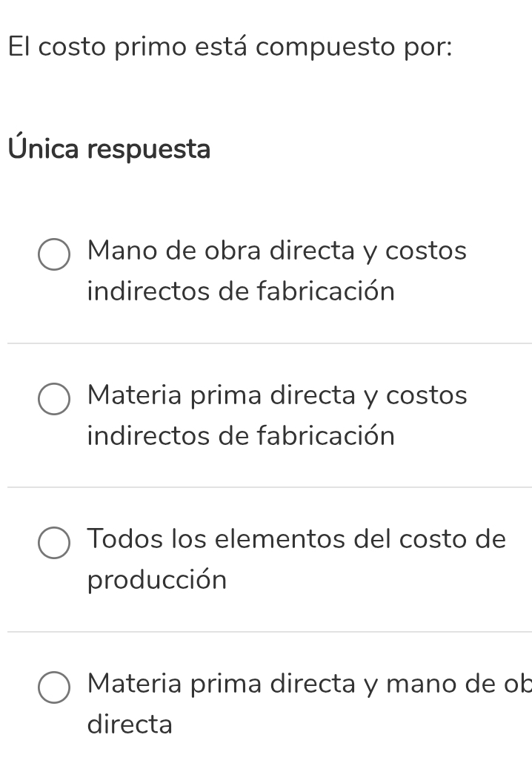Mark the third answer option's radio circle
Viewport: 532px width, 772px height.
coord(55,544)
